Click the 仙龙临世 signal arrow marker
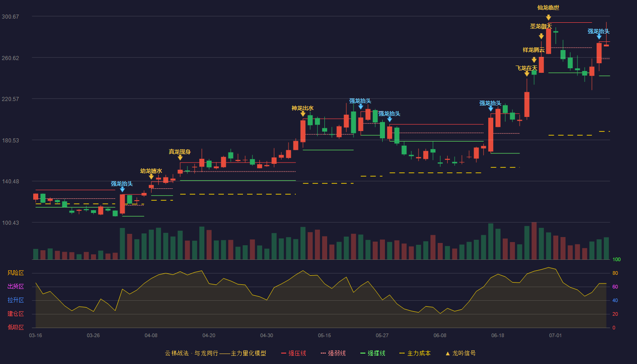Viewport: 637px width, 364px height. tap(548, 17)
